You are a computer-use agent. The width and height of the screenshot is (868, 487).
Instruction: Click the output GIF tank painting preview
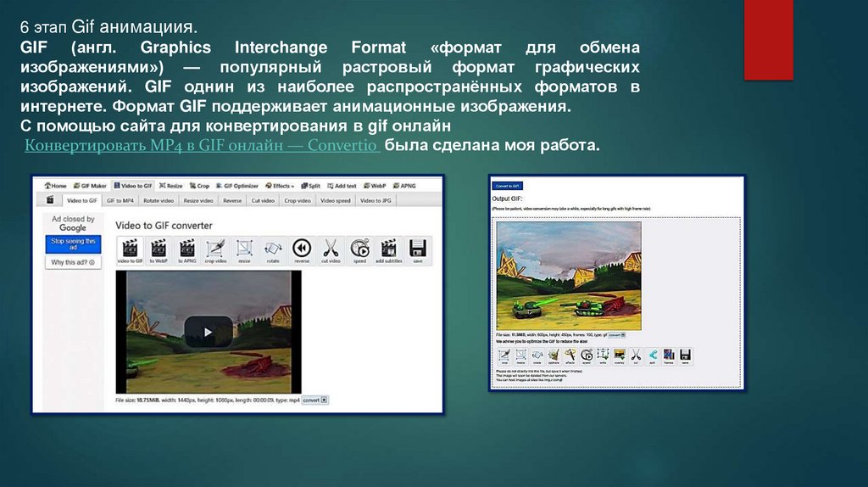[x=569, y=276]
